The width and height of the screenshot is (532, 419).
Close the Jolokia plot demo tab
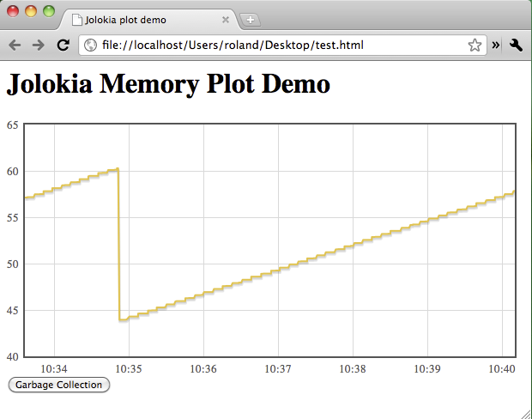(225, 20)
